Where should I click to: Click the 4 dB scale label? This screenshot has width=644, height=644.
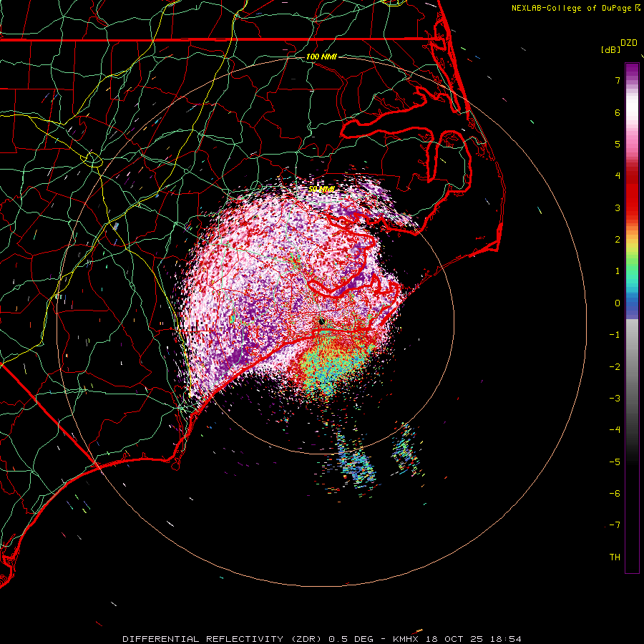(x=618, y=176)
